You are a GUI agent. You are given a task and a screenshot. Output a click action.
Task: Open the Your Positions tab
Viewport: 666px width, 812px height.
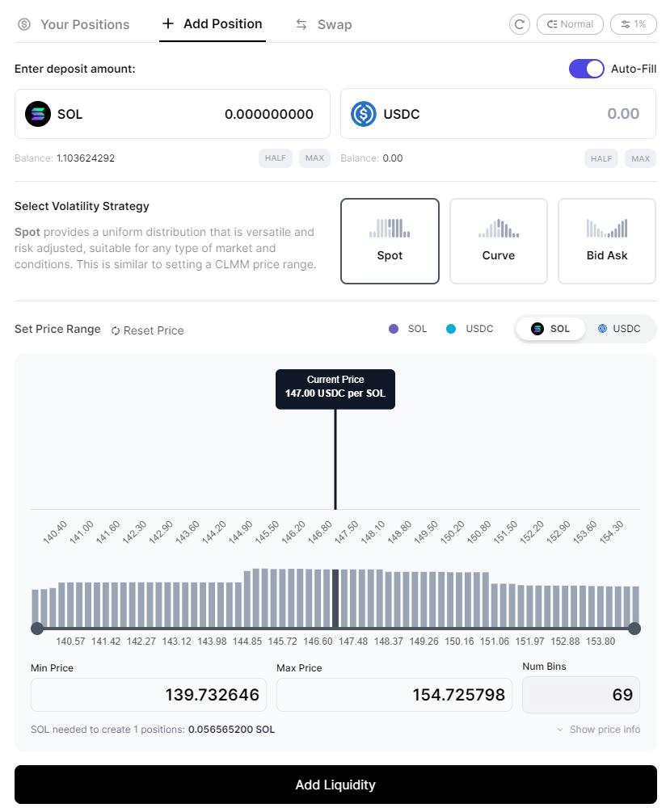(74, 24)
